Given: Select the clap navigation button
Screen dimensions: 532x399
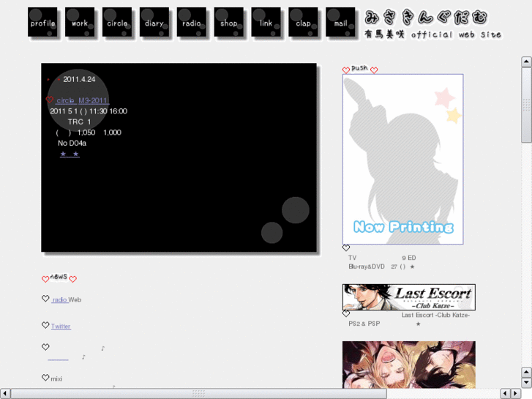Looking at the screenshot, I should [303, 23].
